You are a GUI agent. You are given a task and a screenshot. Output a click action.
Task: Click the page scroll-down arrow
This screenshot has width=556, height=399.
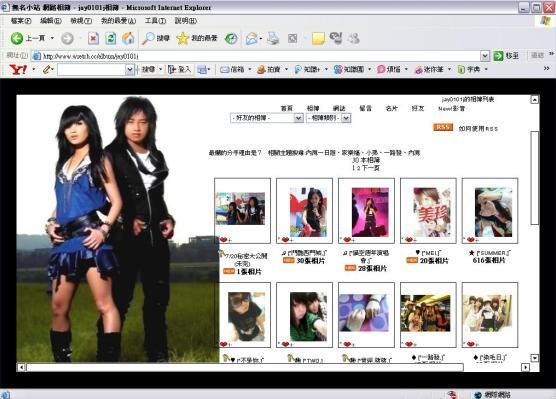pos(535,358)
